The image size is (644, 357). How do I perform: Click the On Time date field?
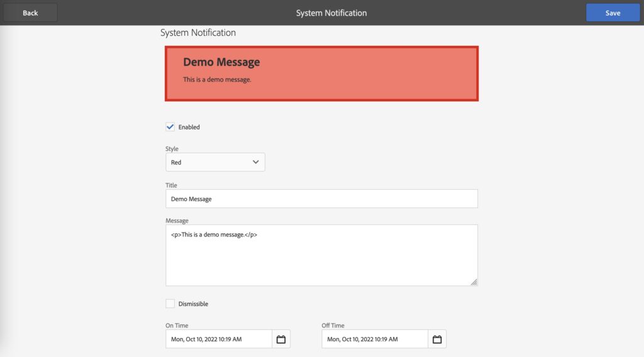[x=219, y=339]
